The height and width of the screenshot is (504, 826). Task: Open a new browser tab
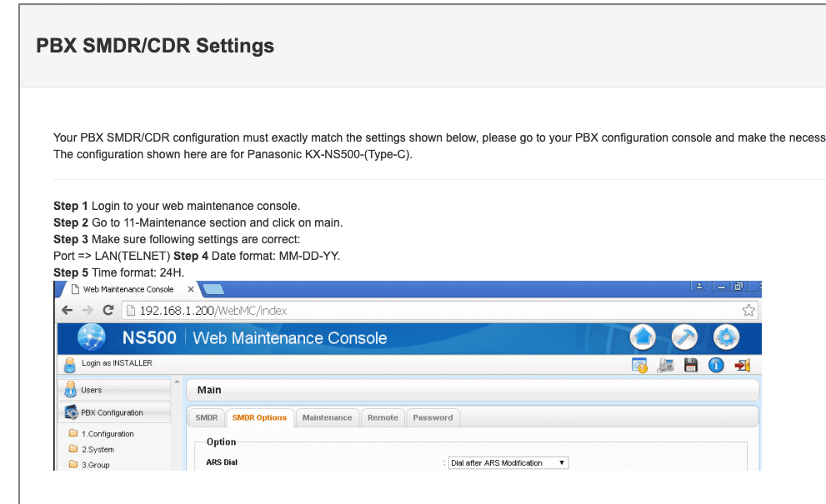point(213,289)
